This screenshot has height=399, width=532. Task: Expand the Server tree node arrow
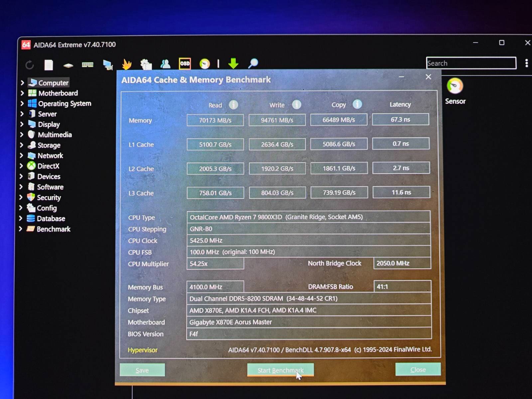(x=22, y=114)
